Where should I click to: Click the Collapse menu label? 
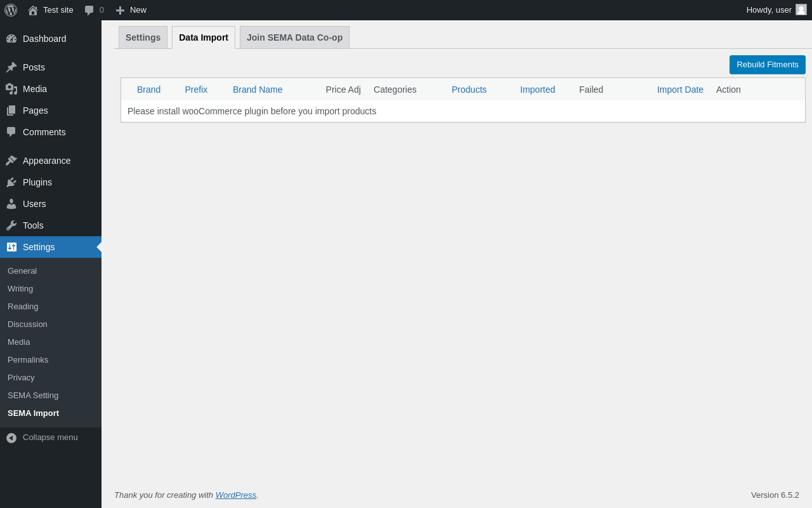point(50,438)
